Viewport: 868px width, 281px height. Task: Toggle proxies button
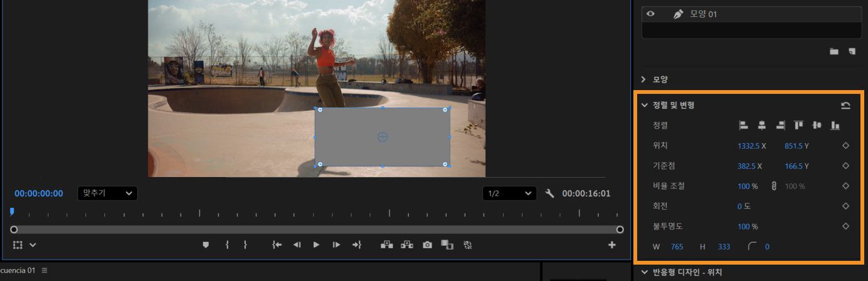(x=467, y=244)
